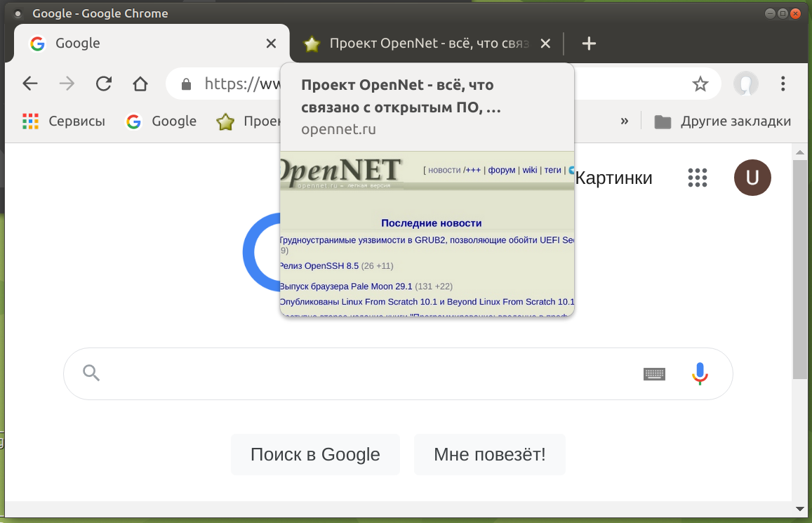Open the Картинки link
The image size is (812, 523).
pyautogui.click(x=613, y=178)
